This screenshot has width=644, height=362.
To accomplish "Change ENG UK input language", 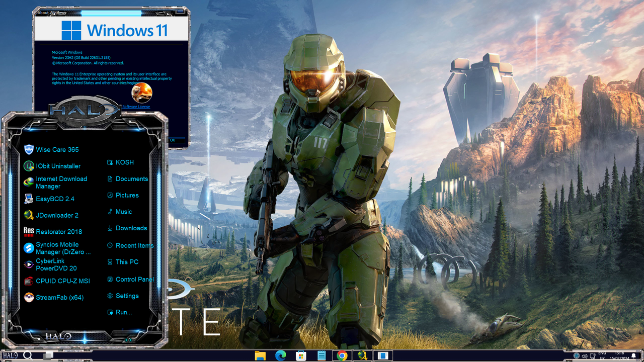I will (602, 356).
